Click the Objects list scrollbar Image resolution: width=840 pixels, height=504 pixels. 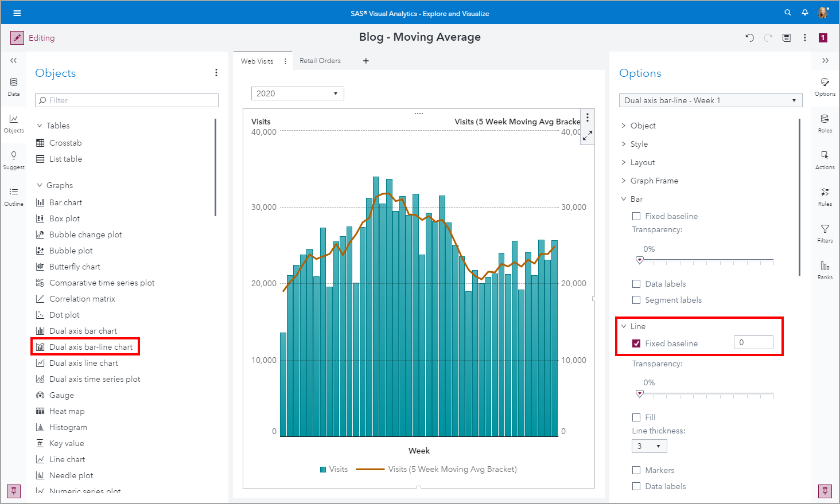215,167
